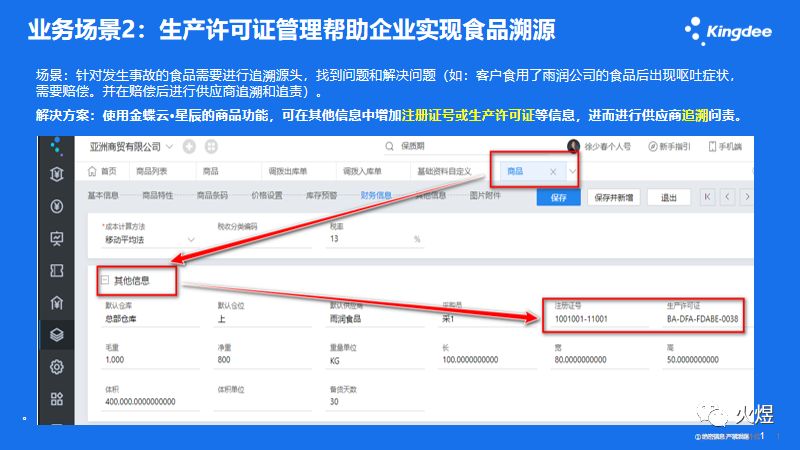
Task: Go to next record arrow button
Action: (x=747, y=197)
